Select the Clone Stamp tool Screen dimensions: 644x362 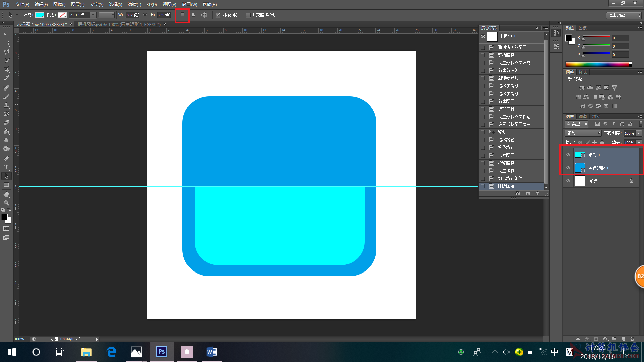click(6, 105)
